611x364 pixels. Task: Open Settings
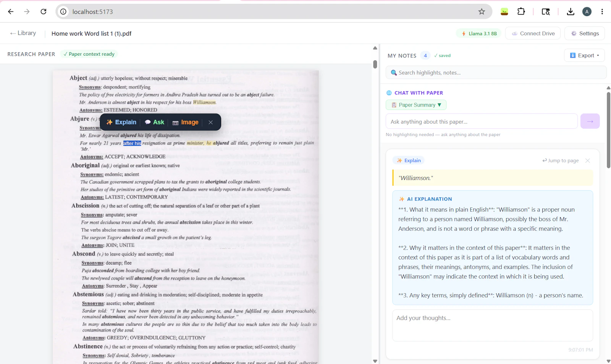(585, 34)
